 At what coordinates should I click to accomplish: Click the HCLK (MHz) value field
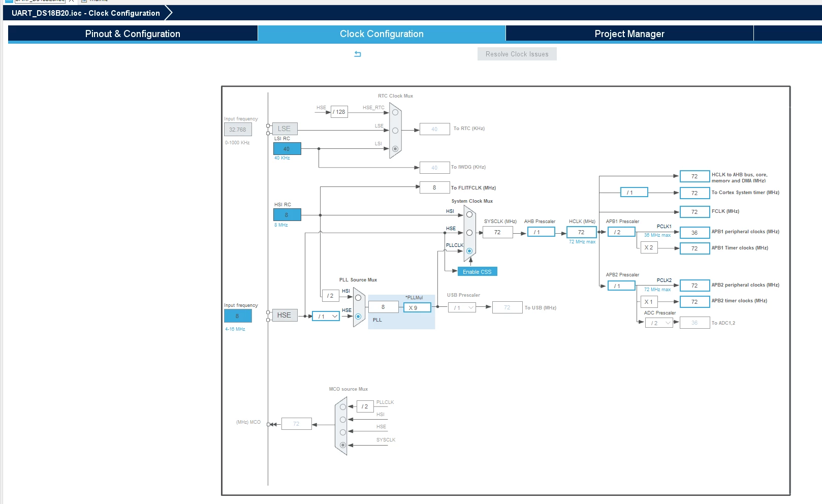point(581,232)
